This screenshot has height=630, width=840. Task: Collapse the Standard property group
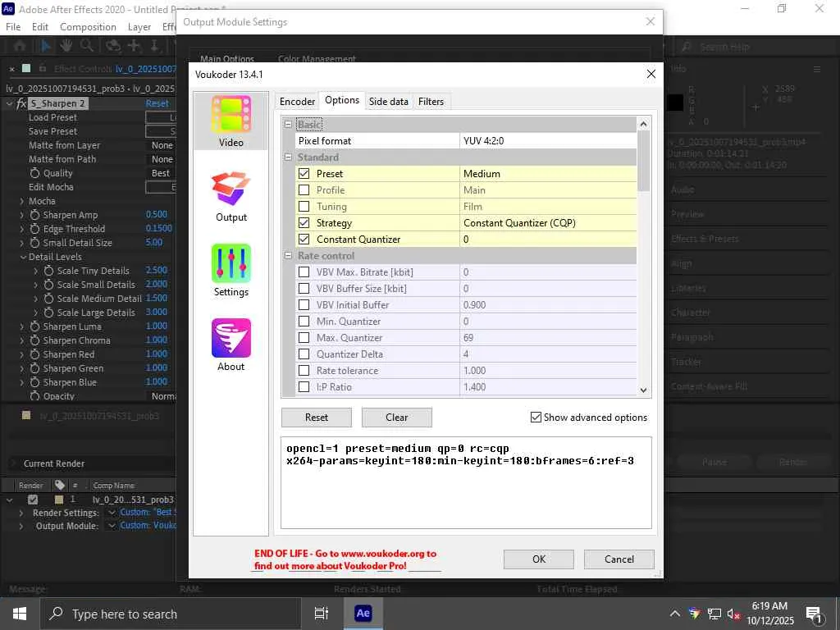288,157
